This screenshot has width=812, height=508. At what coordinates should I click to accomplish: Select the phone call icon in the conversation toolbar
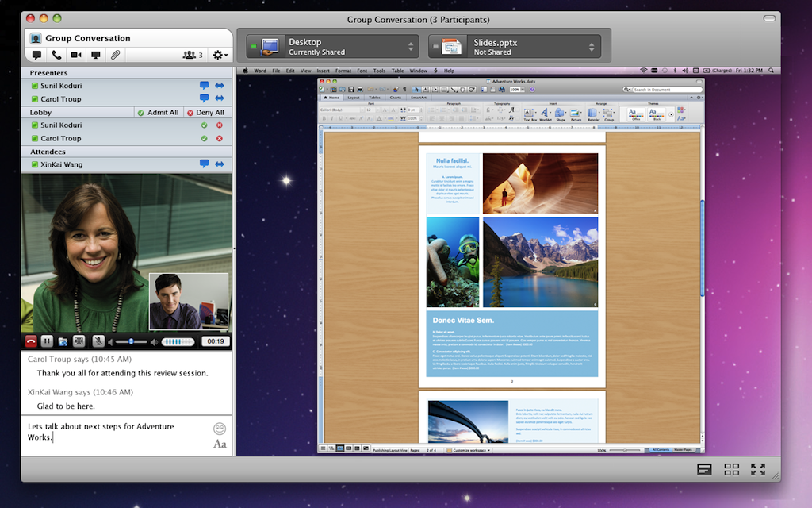click(x=57, y=56)
